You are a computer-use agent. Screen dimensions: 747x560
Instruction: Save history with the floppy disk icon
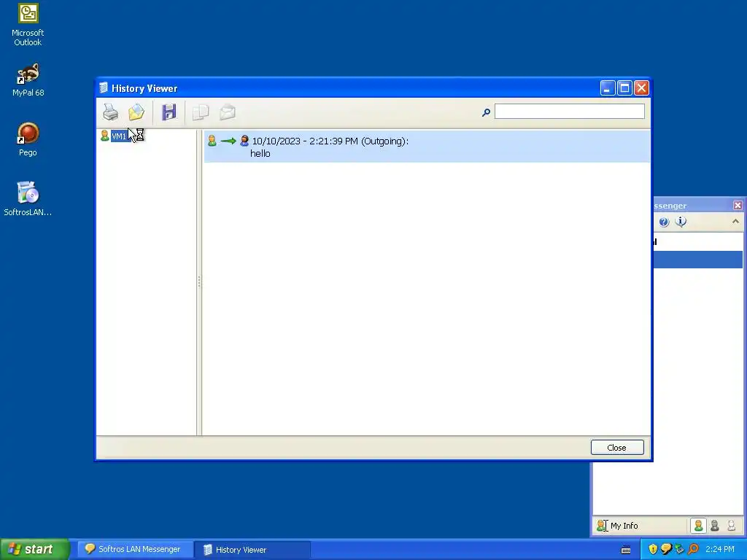pyautogui.click(x=169, y=112)
